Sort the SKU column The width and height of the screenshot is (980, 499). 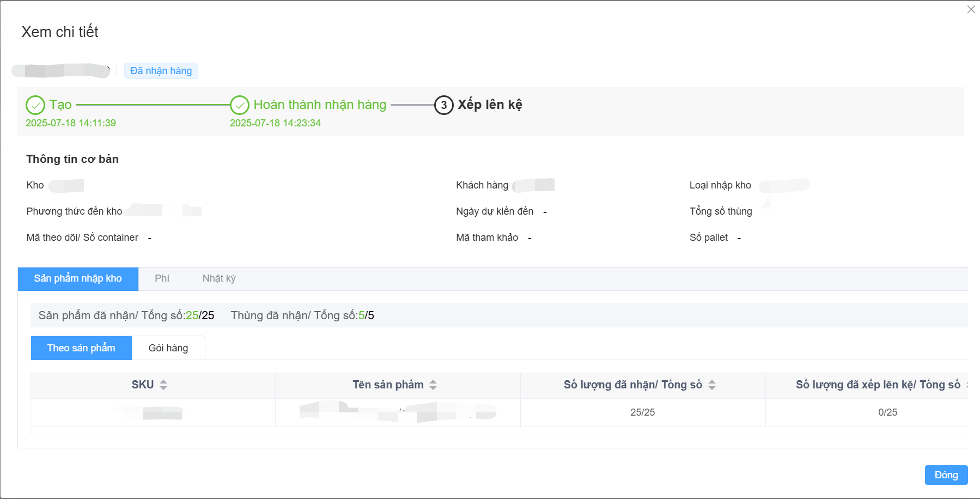[x=163, y=385]
